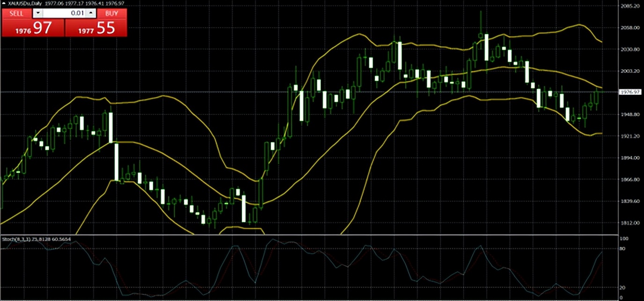Click the stochastic 20 level label
Screen dimensions: 644x301
622,288
